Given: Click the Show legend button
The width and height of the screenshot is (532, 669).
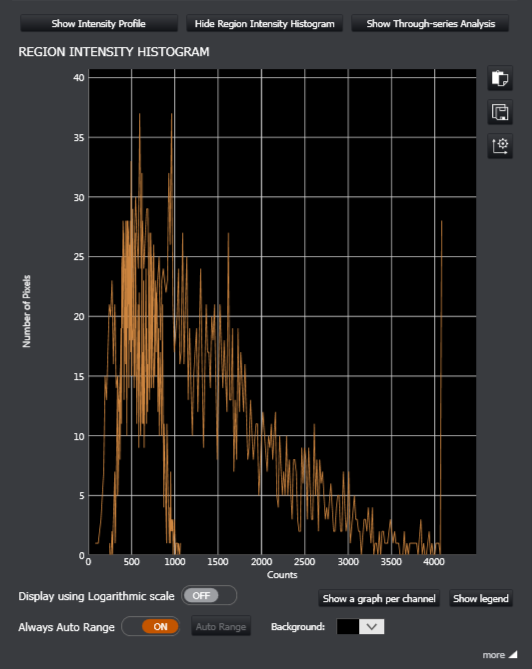Looking at the screenshot, I should point(481,599).
